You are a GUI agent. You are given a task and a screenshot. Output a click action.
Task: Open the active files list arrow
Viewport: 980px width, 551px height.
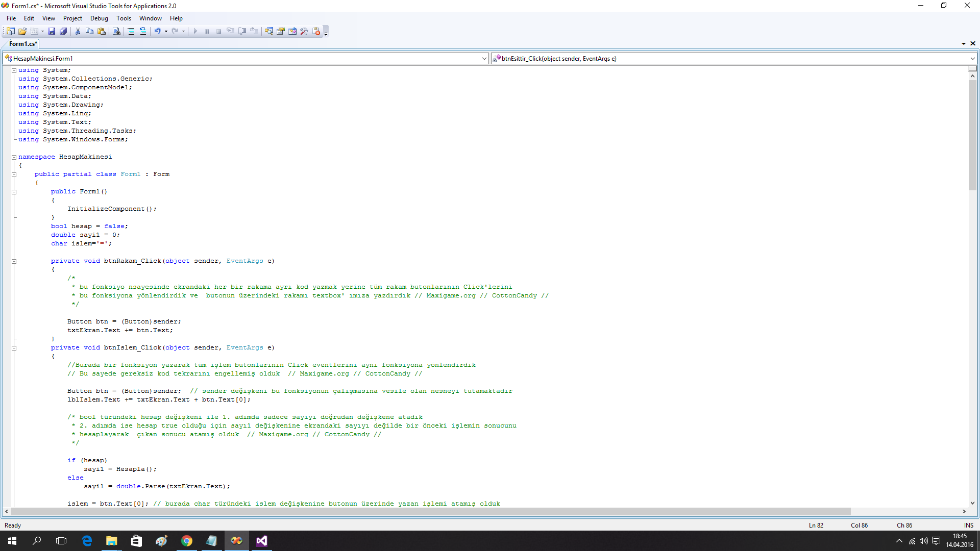coord(964,44)
